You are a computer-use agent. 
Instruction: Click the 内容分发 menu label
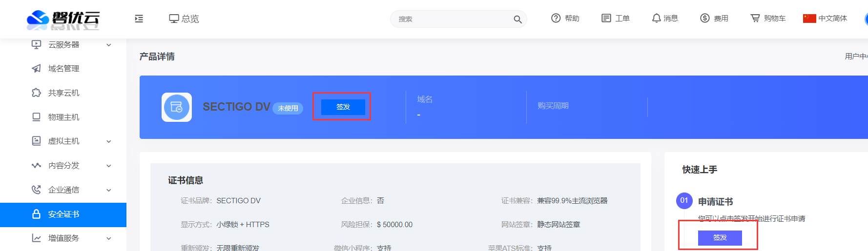click(x=64, y=165)
